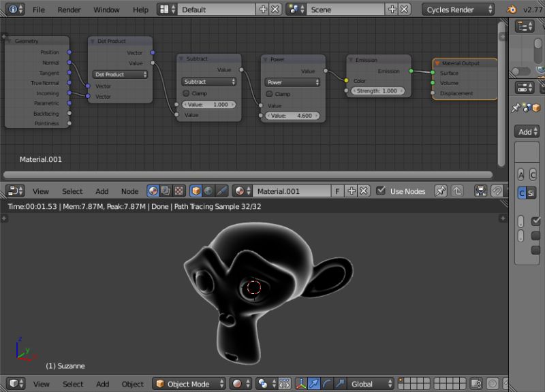Open the Global transform orientation dropdown
Image resolution: width=545 pixels, height=392 pixels.
[368, 383]
